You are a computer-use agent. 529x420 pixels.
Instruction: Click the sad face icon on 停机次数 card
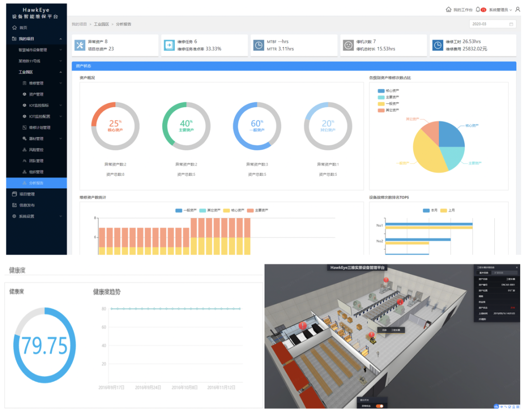coord(348,45)
